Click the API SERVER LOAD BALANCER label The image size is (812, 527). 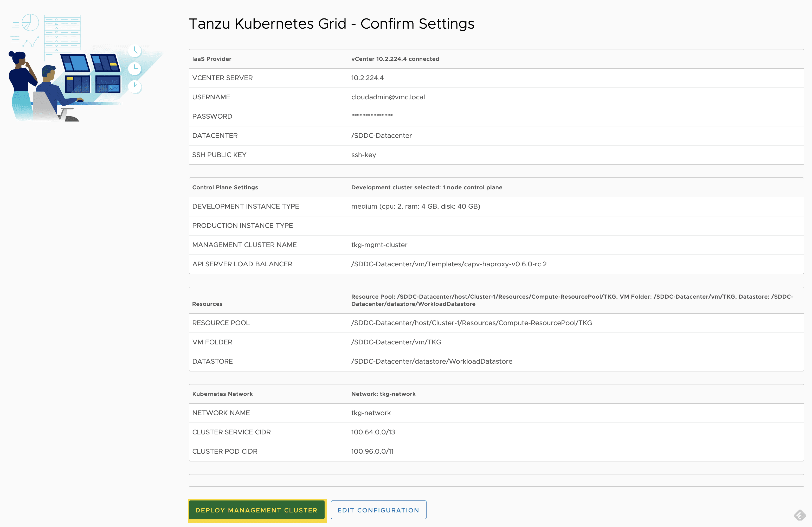[x=242, y=264]
